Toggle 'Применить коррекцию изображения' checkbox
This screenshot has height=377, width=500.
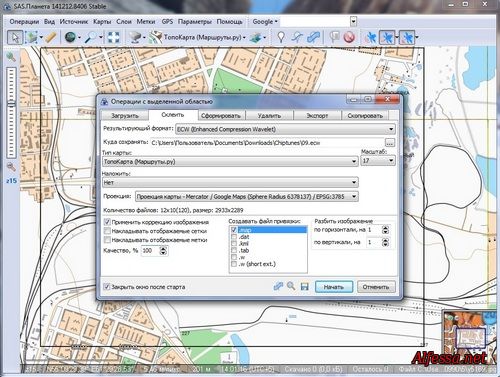pos(107,222)
